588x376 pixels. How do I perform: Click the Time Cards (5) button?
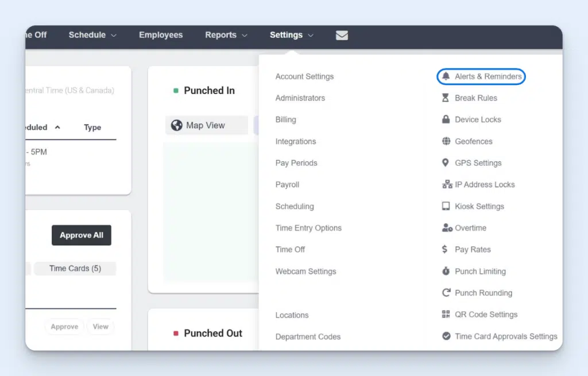pyautogui.click(x=75, y=268)
